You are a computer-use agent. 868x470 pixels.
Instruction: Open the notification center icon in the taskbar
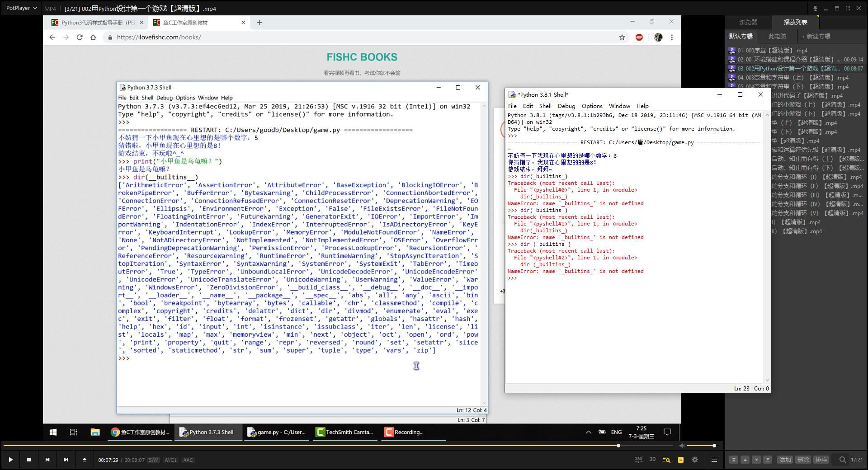(x=667, y=432)
